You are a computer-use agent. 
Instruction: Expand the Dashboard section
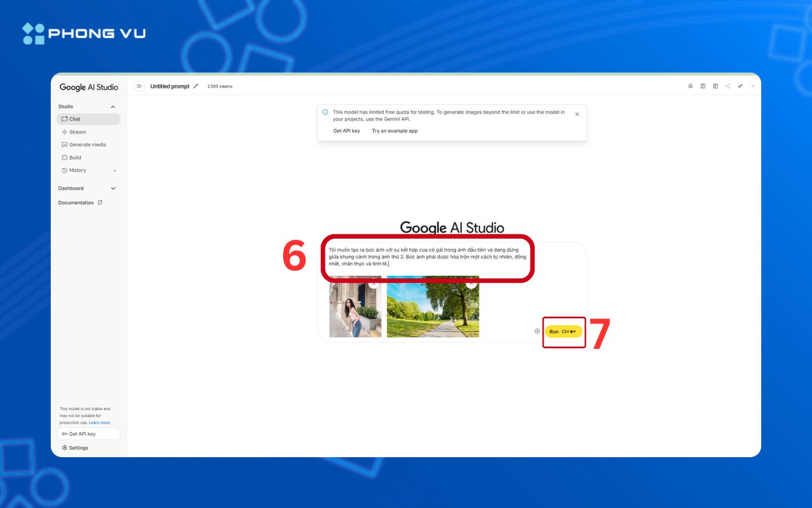(113, 189)
